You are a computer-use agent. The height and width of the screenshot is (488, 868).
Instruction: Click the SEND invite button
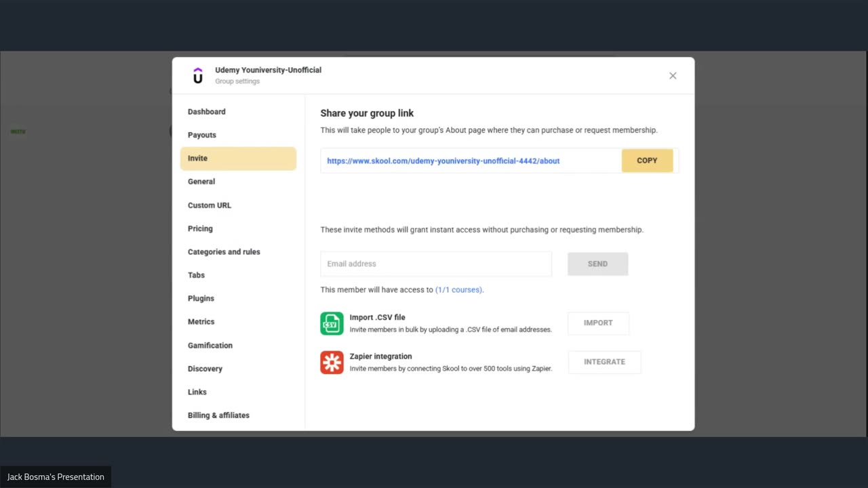click(x=597, y=264)
